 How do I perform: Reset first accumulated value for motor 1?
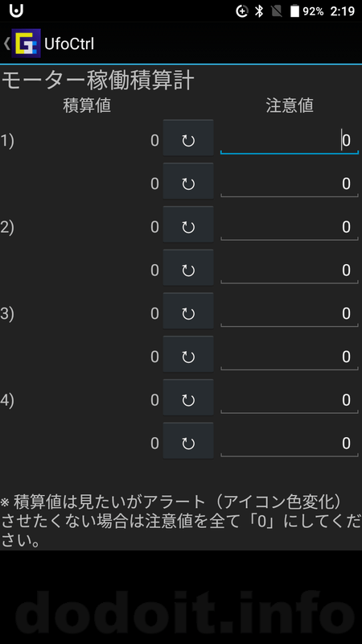[188, 138]
